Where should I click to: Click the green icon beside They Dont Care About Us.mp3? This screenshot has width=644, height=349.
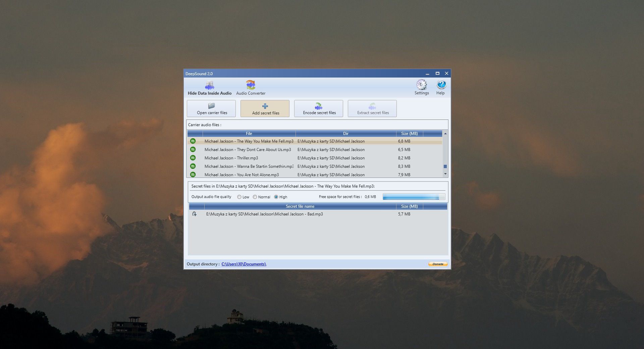tap(193, 149)
